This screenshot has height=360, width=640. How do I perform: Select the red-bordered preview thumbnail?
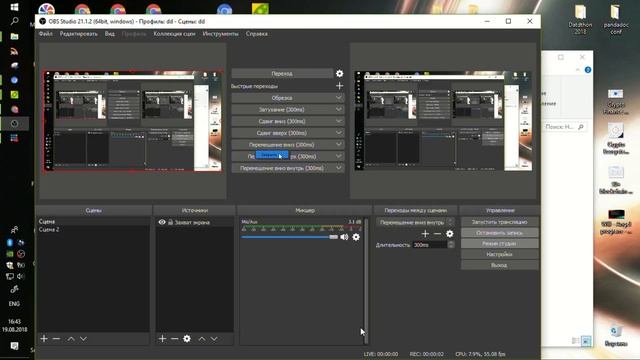(x=133, y=120)
